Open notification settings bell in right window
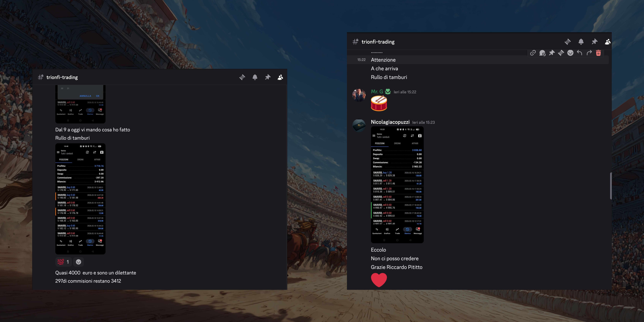The height and width of the screenshot is (322, 644). click(581, 42)
